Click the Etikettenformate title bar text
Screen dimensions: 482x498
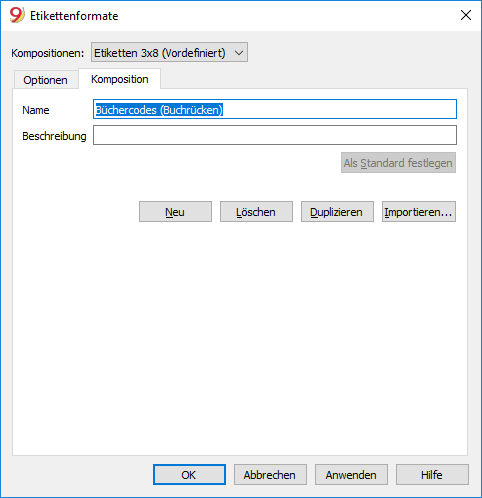click(x=74, y=16)
